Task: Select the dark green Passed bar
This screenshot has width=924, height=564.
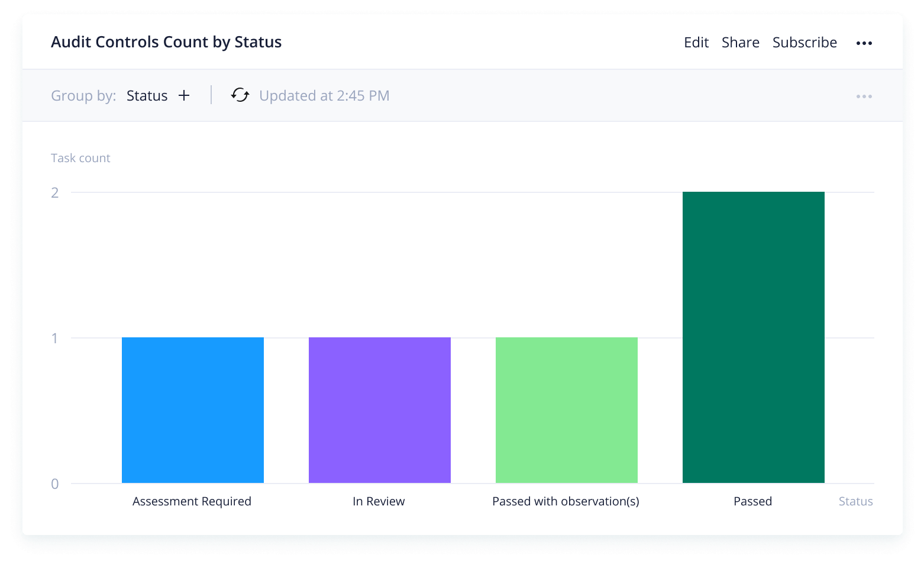Action: click(754, 337)
